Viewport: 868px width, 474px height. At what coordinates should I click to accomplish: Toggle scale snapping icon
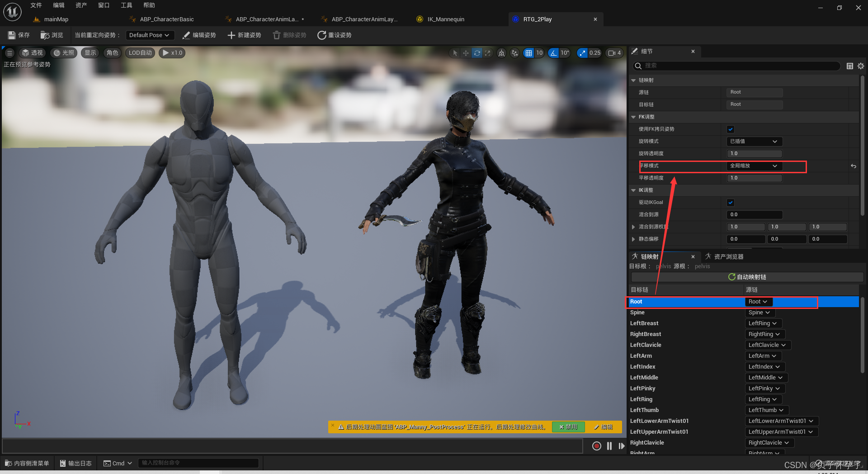coord(582,53)
